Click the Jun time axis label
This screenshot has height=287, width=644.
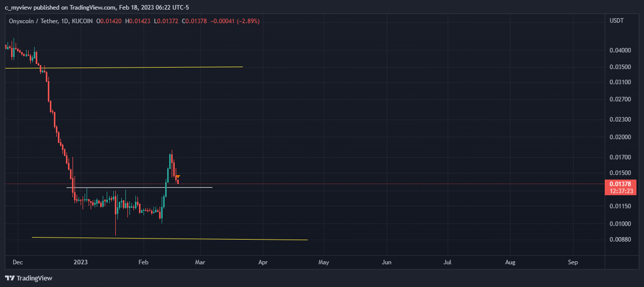386,262
